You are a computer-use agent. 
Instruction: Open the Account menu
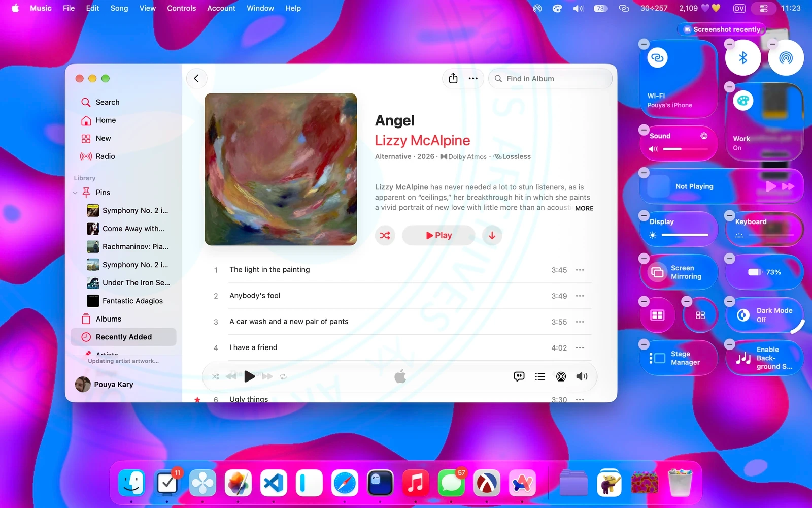(221, 8)
